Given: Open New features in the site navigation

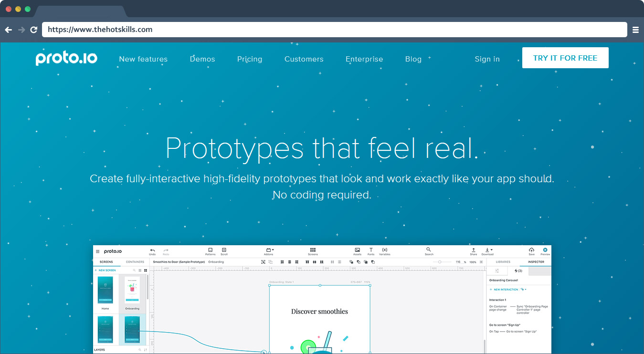Looking at the screenshot, I should click(x=143, y=59).
